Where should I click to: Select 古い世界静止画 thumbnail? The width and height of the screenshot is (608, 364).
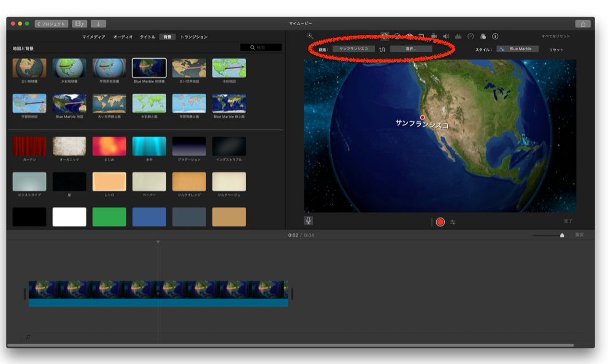click(x=109, y=104)
